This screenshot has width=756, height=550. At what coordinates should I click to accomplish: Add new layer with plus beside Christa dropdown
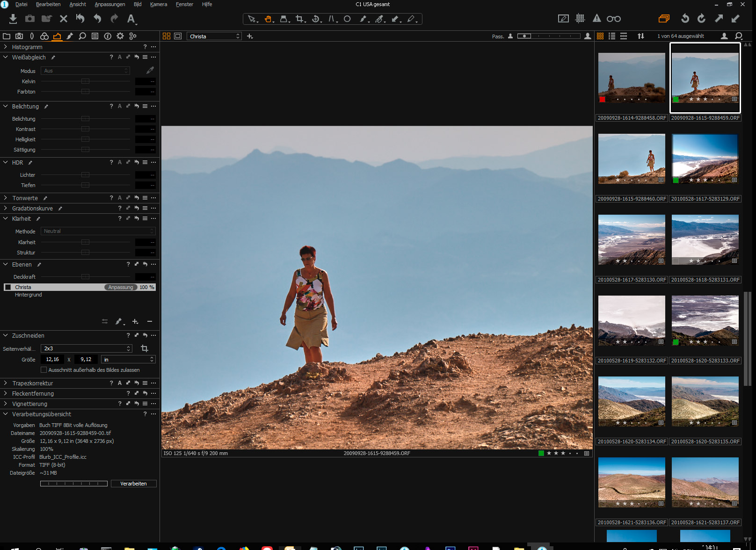(x=250, y=36)
